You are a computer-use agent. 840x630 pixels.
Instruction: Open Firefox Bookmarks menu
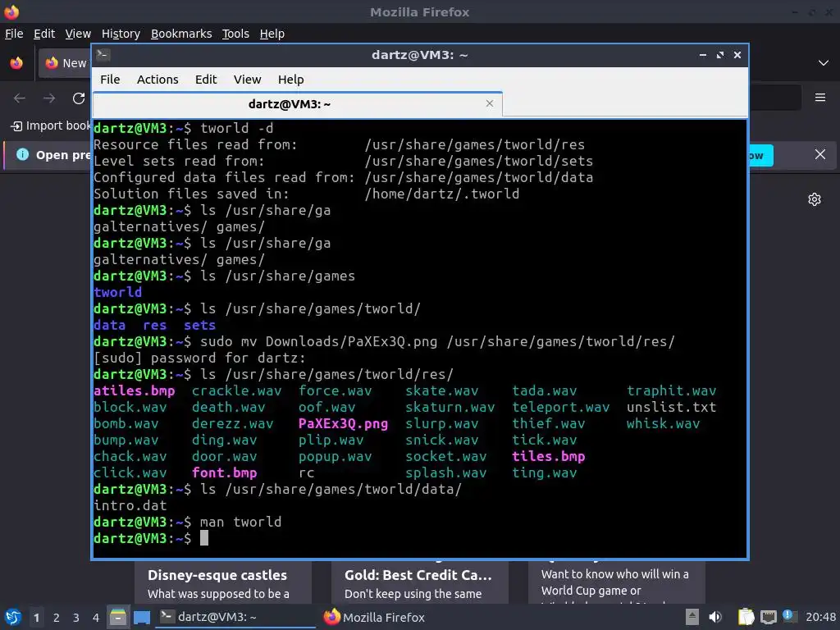tap(181, 34)
